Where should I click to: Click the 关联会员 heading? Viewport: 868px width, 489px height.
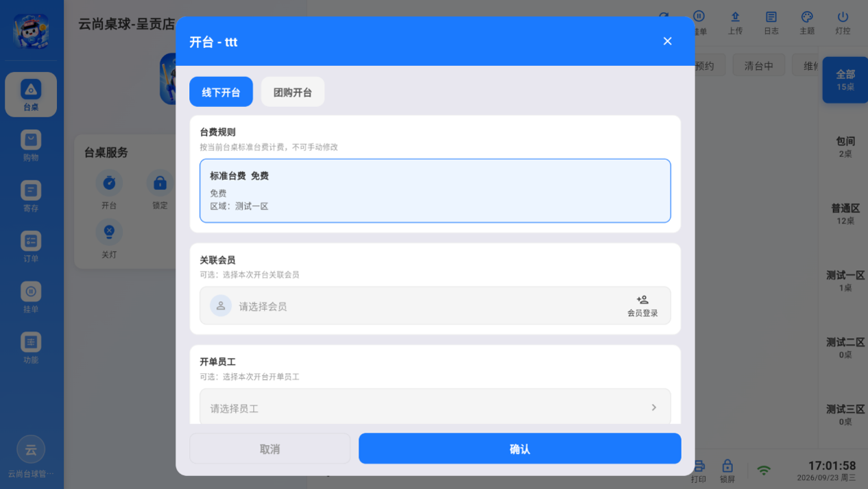click(x=218, y=260)
